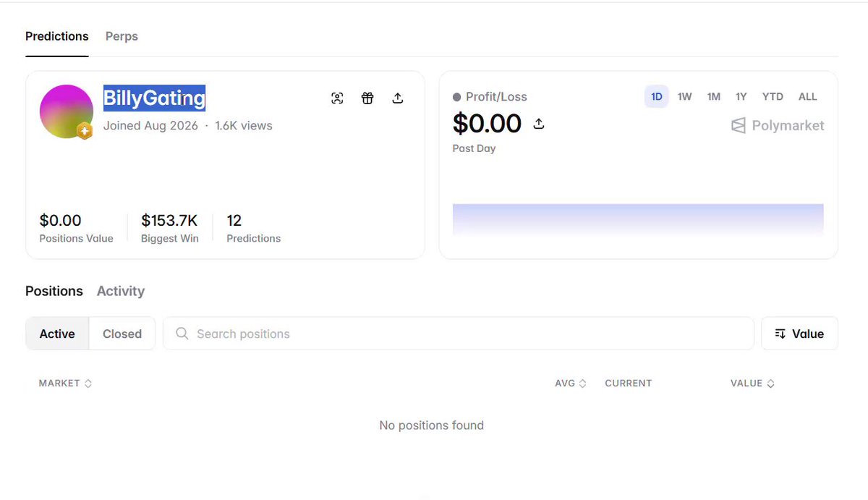Switch to the Predictions tab
868x500 pixels.
pyautogui.click(x=57, y=36)
